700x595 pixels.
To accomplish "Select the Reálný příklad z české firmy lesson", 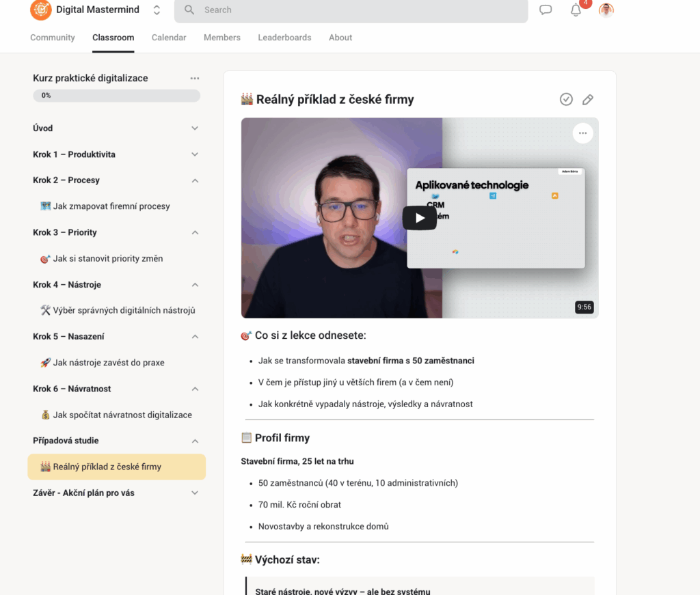I will pyautogui.click(x=116, y=467).
